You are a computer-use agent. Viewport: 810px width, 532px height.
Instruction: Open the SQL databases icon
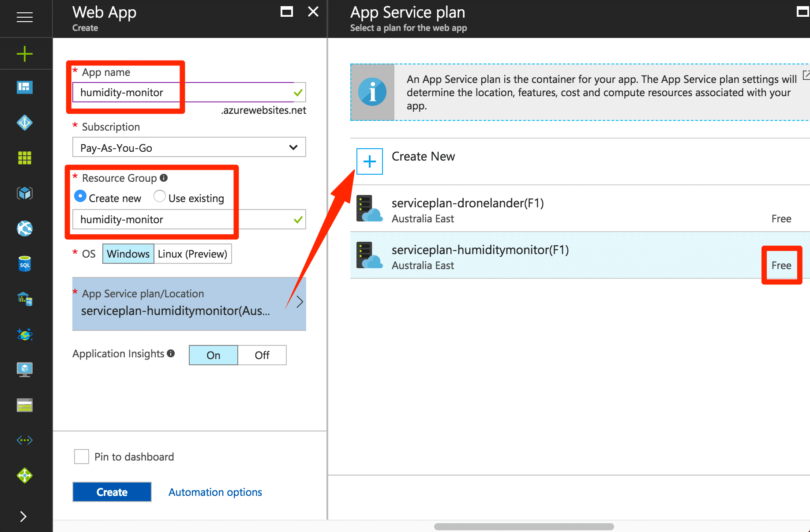coord(25,264)
